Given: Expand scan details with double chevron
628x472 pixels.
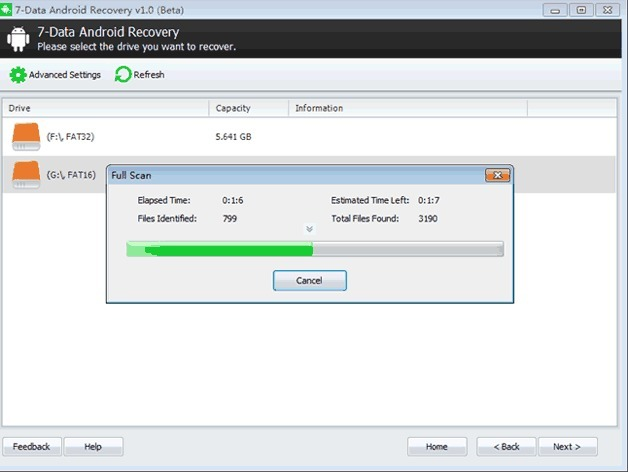Looking at the screenshot, I should pos(309,229).
